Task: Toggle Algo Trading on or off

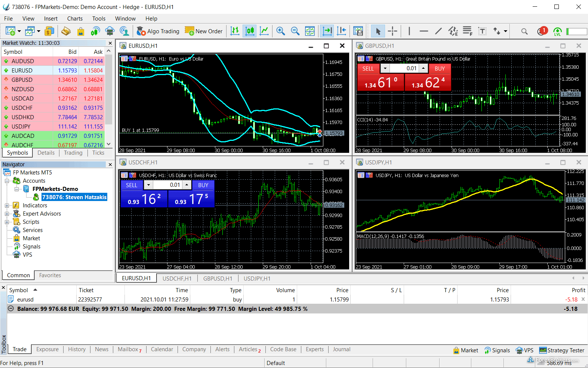Action: pos(158,31)
